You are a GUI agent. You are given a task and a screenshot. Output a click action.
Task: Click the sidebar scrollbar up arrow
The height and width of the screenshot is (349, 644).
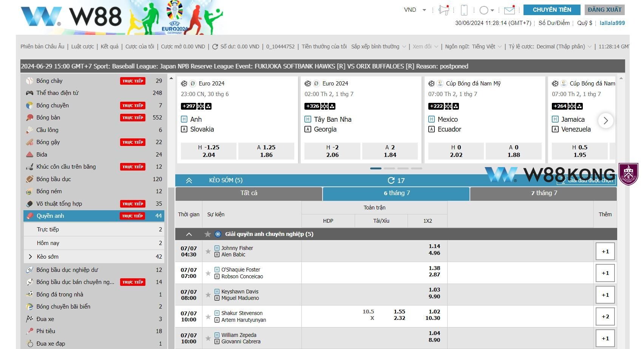point(171,79)
